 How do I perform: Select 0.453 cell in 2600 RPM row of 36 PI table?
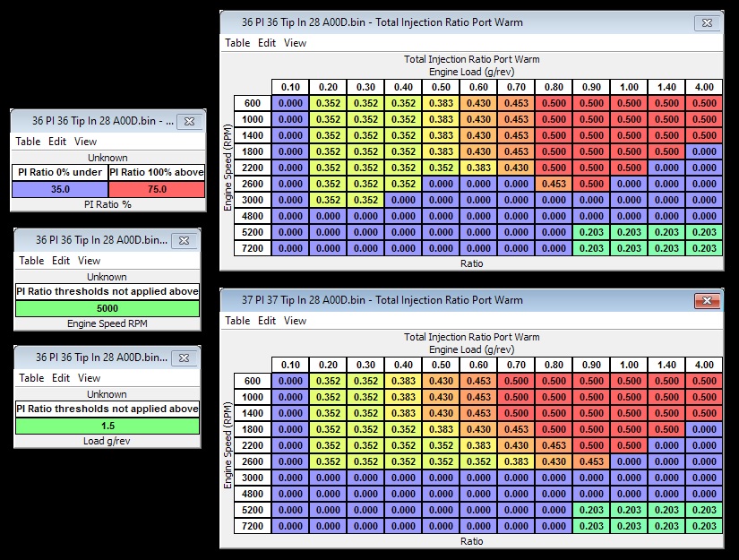point(553,184)
